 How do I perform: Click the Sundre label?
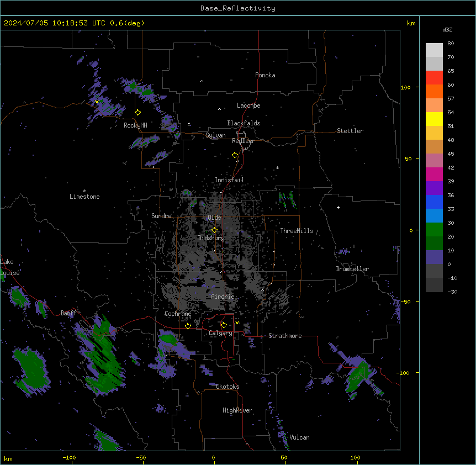coord(161,216)
